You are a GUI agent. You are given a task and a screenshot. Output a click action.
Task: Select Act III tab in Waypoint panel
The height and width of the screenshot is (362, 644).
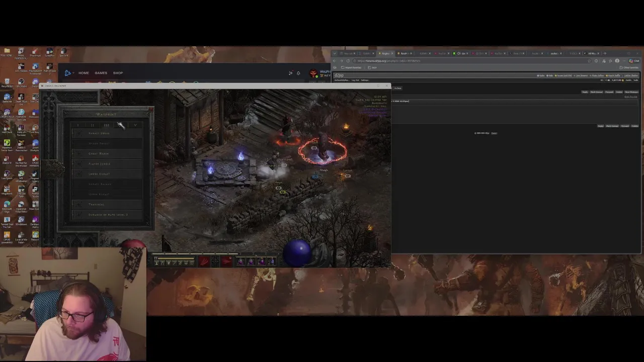coord(107,125)
